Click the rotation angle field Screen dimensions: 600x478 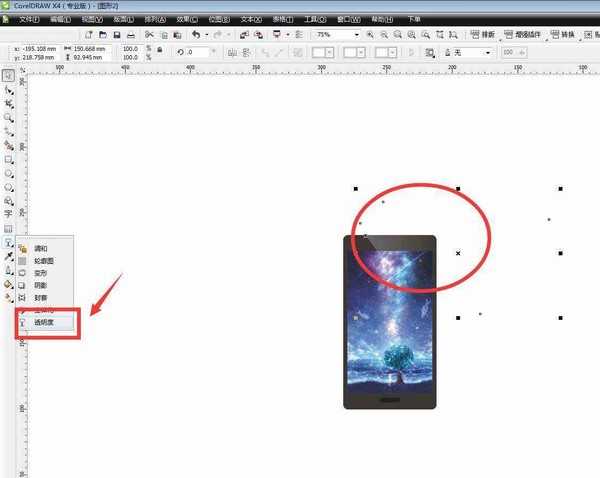[198, 52]
